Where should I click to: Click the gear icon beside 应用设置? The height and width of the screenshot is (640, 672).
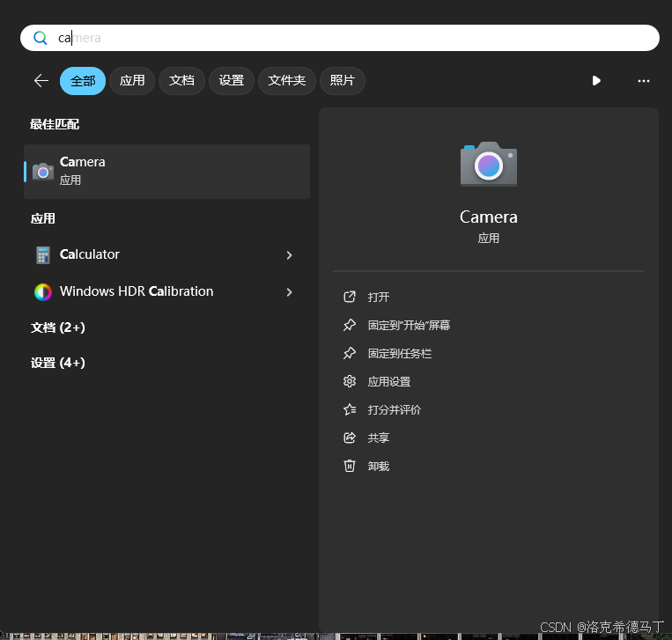350,381
